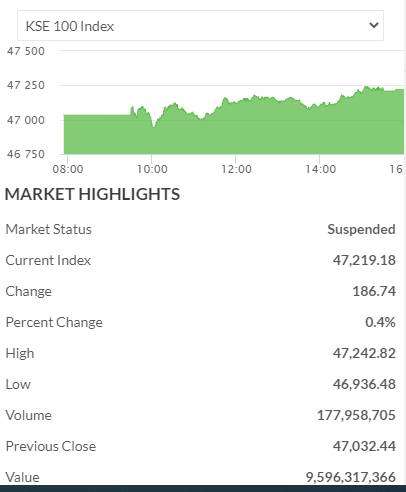Viewport: 406px width, 492px height.
Task: Click the 12:00 time axis label
Action: coord(236,169)
